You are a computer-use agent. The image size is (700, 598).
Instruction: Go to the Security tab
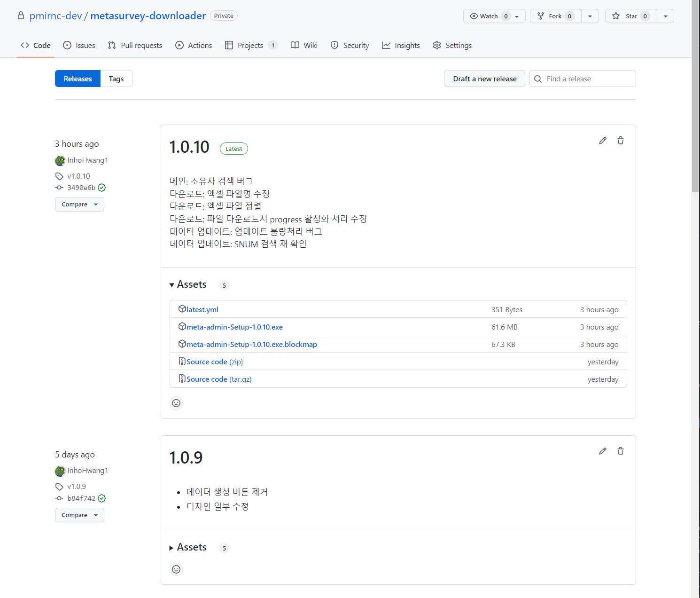(350, 45)
